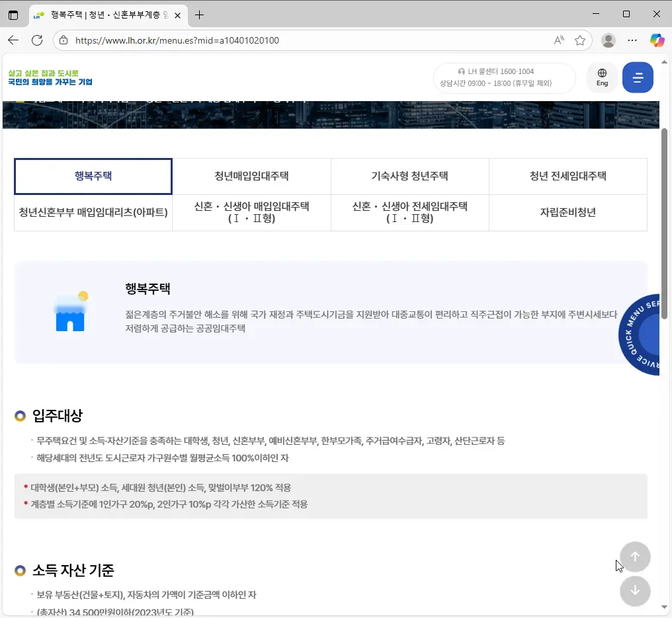Maximize the browser window

coord(626,14)
